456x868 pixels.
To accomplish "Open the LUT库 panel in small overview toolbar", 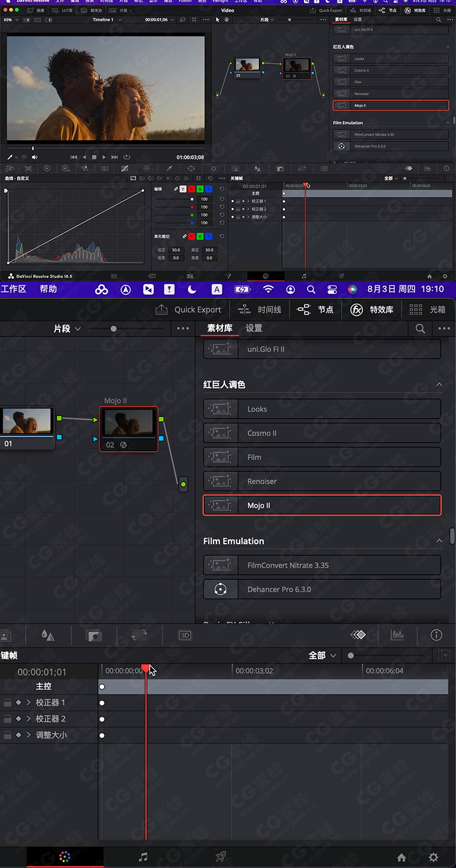I will 63,10.
